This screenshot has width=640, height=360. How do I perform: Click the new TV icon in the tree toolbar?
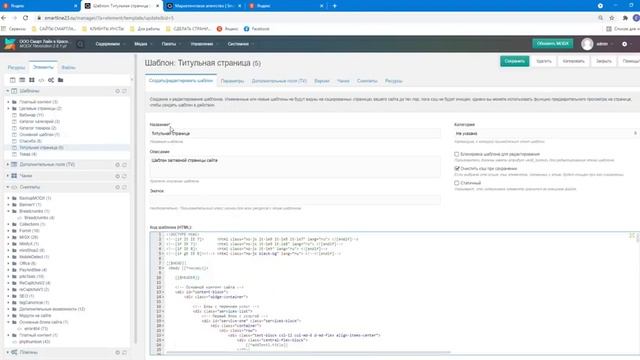[x=22, y=80]
